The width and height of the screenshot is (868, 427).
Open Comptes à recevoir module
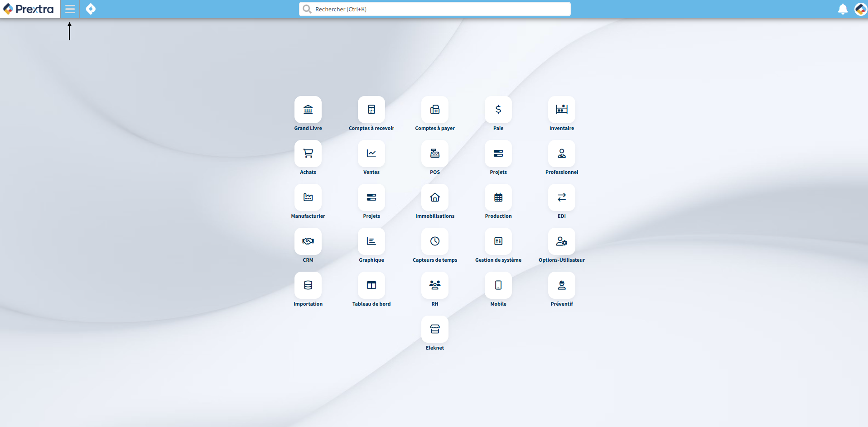click(x=371, y=110)
